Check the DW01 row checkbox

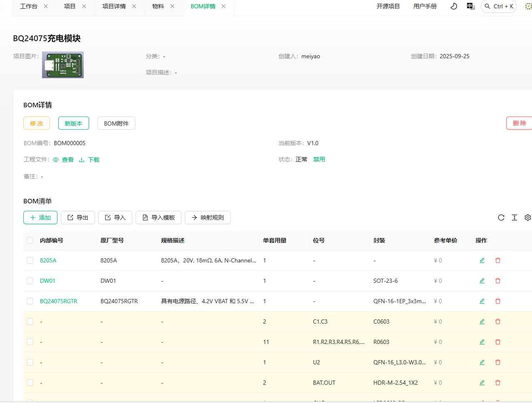30,281
